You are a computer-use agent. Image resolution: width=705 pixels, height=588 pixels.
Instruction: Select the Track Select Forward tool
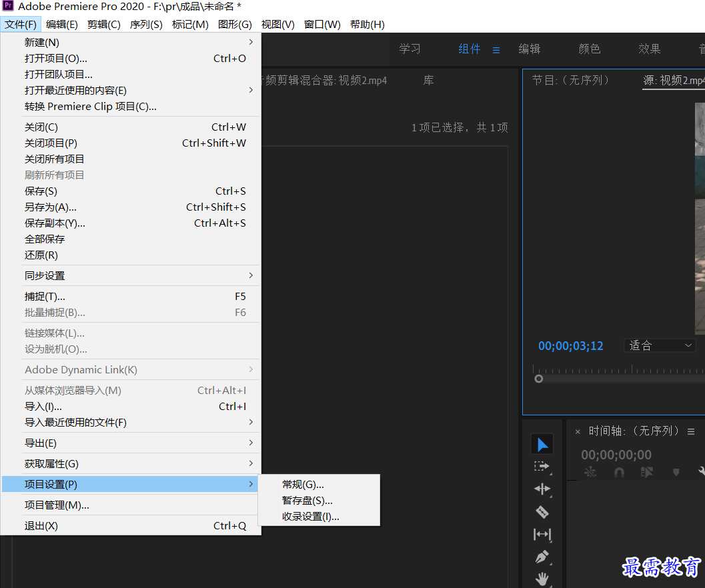pyautogui.click(x=542, y=466)
